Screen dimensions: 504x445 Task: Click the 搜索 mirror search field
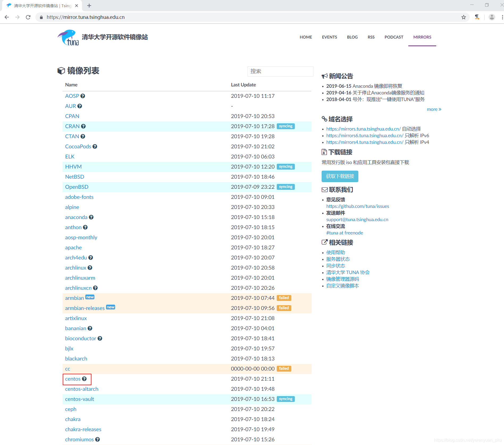(280, 71)
